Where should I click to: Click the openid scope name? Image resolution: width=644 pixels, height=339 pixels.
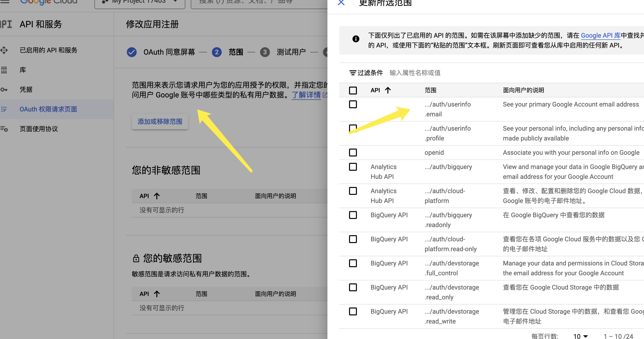pyautogui.click(x=434, y=153)
